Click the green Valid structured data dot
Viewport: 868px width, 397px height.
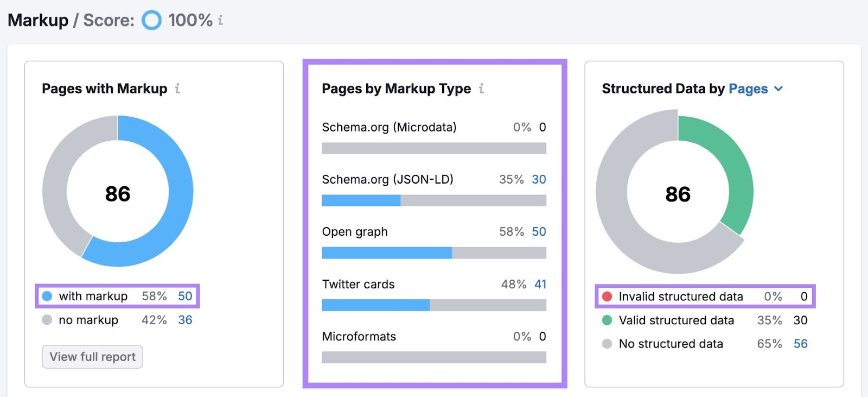click(x=607, y=320)
